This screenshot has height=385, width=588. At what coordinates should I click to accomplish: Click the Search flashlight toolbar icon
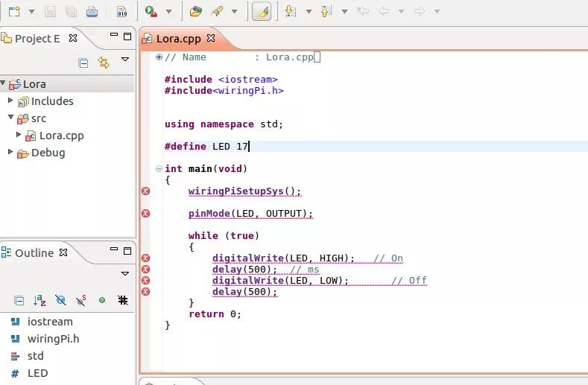[217, 12]
